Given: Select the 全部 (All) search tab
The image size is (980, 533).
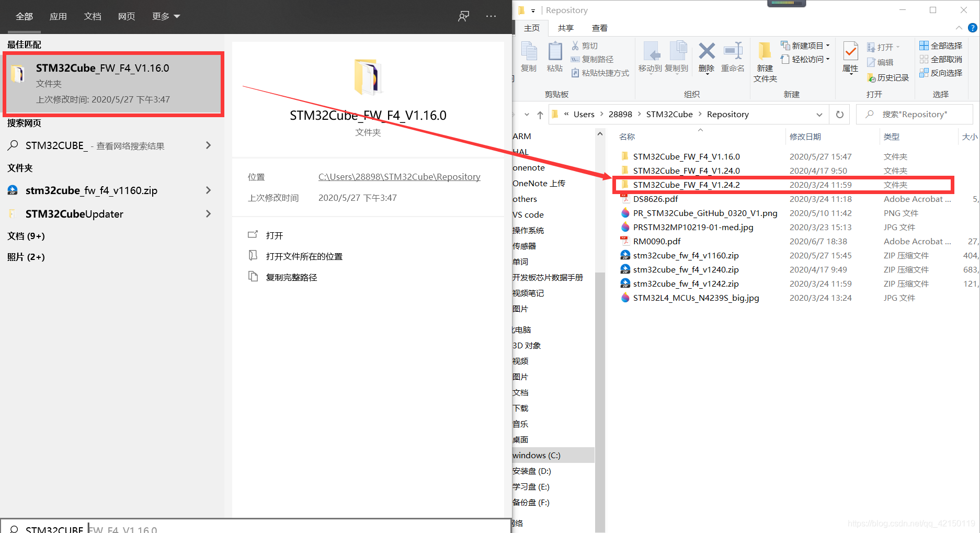Looking at the screenshot, I should [x=24, y=16].
